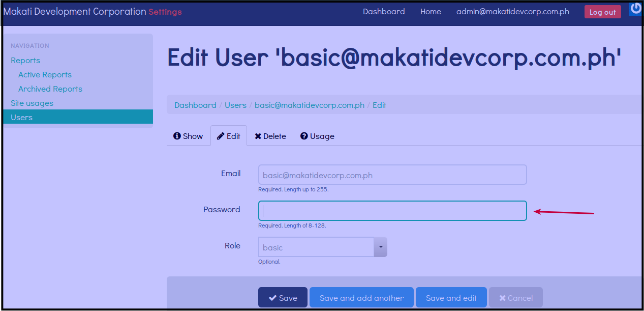644x311 pixels.
Task: Focus the Email input field
Action: [x=392, y=175]
